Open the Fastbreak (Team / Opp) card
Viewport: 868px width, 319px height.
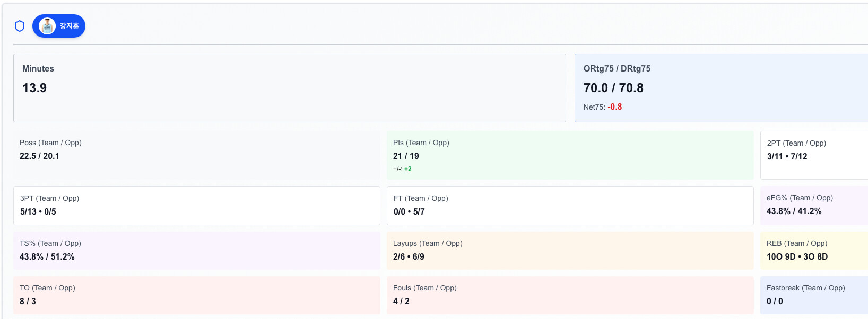(814, 295)
